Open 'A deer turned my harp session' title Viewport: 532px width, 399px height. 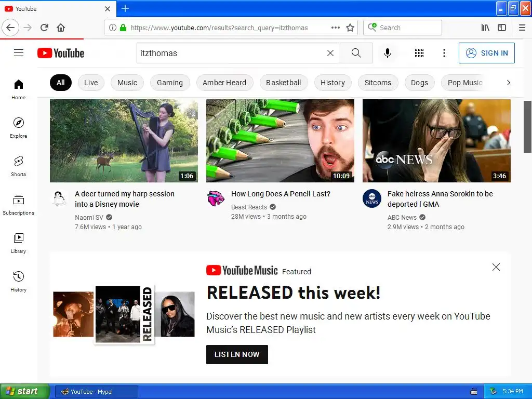(125, 199)
